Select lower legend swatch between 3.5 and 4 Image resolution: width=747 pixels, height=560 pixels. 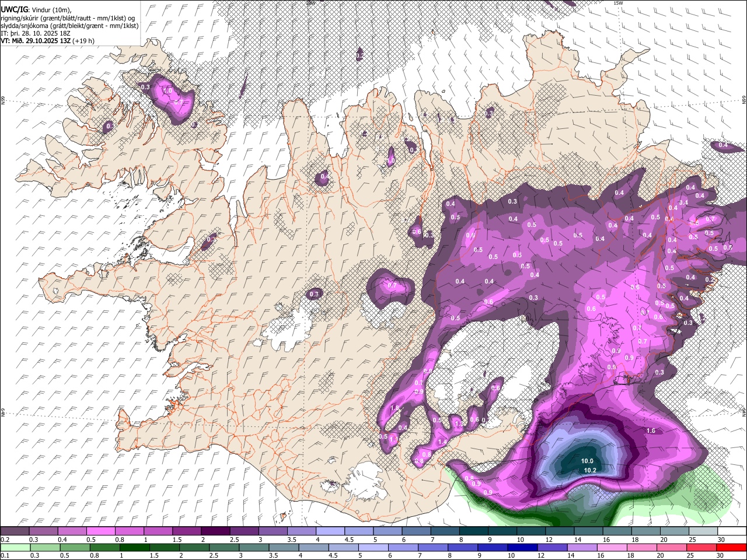click(x=284, y=547)
